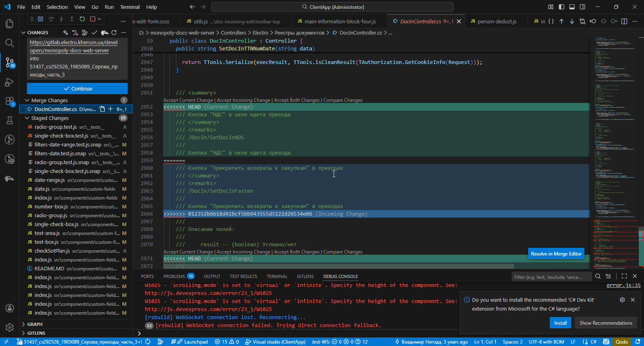The height and width of the screenshot is (346, 644).
Task: Click Accept Incoming Change above line 2952
Action: tap(243, 100)
